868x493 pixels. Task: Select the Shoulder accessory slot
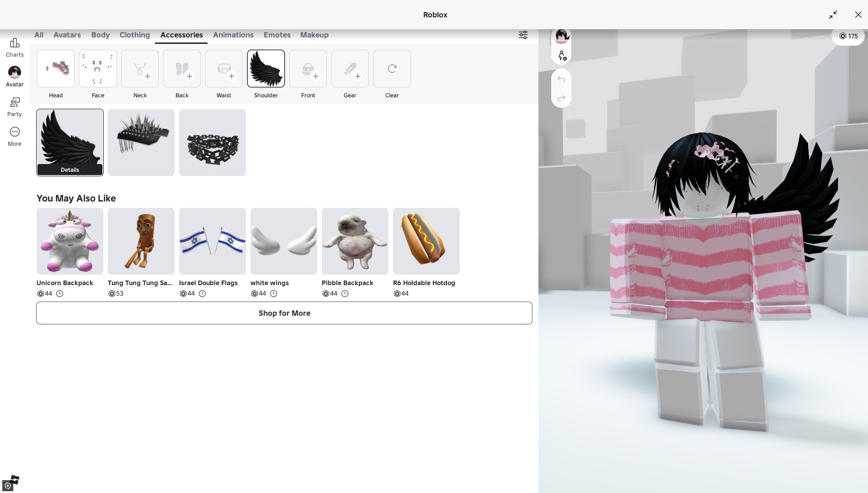click(x=266, y=69)
